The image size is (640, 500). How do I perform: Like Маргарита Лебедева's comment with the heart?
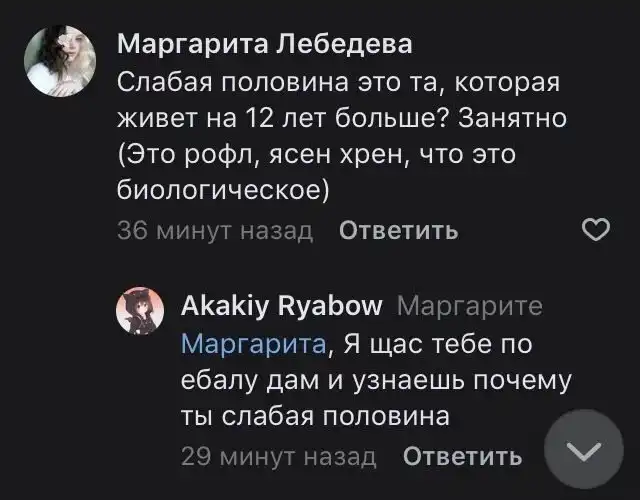pos(596,231)
